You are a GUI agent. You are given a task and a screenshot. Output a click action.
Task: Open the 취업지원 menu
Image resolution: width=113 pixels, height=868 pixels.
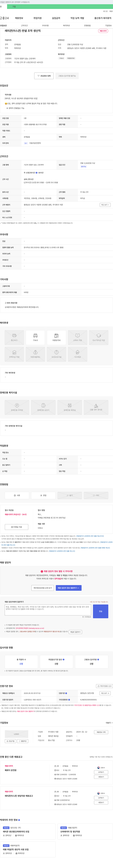coord(37,18)
